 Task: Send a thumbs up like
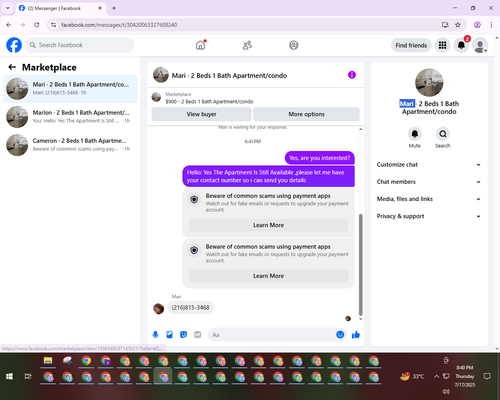(x=356, y=335)
